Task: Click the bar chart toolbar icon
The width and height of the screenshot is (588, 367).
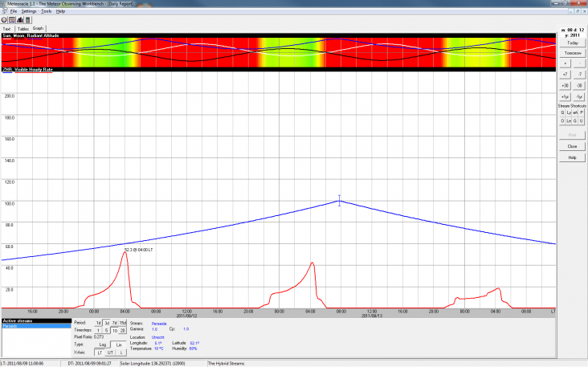Action: click(20, 19)
